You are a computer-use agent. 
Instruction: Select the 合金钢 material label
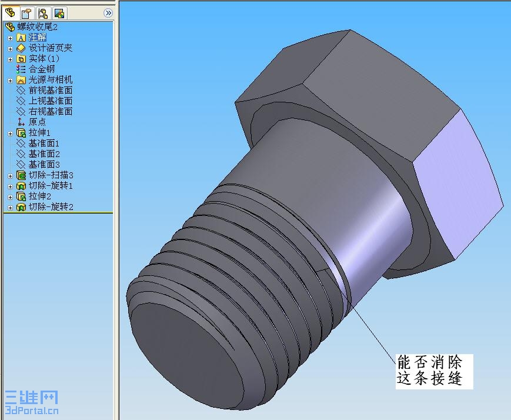42,69
